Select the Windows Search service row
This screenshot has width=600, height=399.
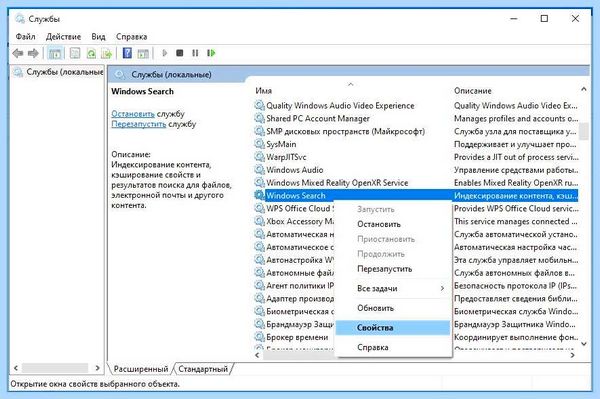(x=416, y=195)
